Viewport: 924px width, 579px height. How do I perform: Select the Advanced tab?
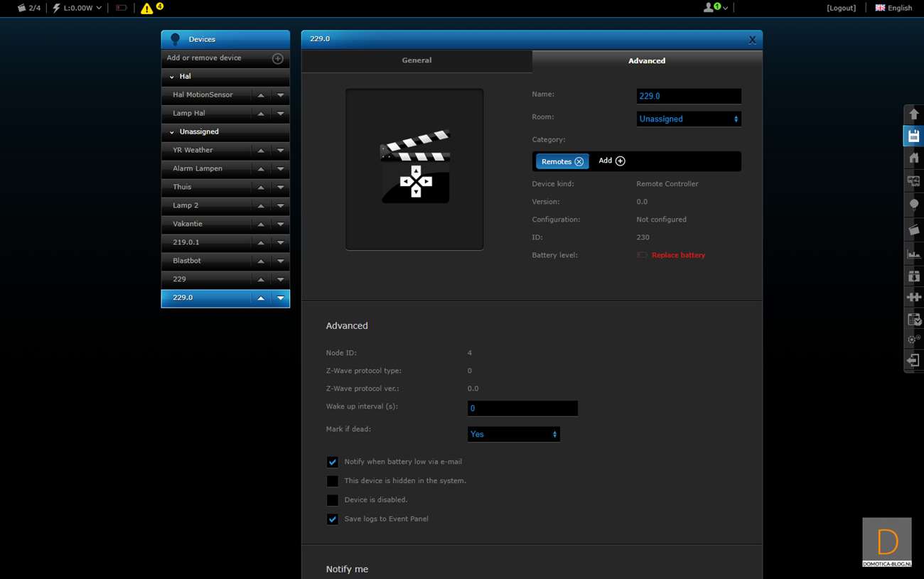coord(646,61)
